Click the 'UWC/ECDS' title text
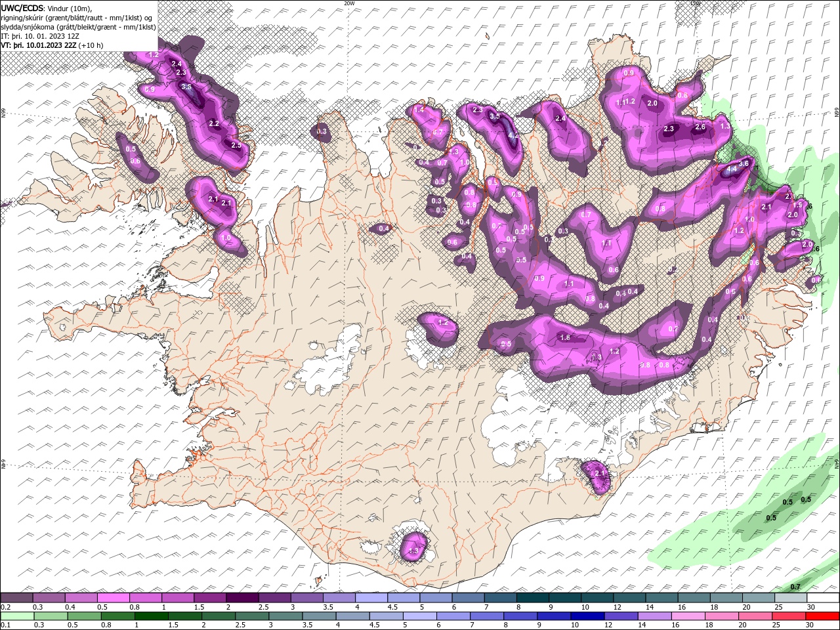This screenshot has height=630, width=840. pyautogui.click(x=23, y=7)
